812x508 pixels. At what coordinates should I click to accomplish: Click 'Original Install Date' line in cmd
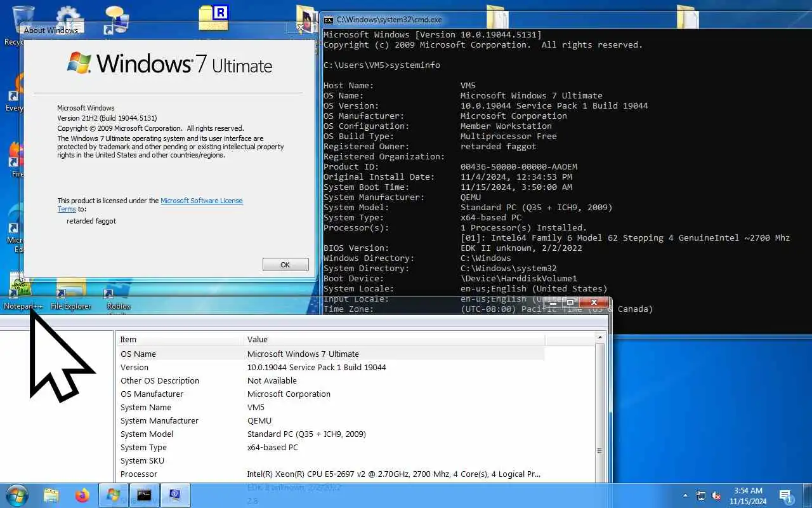(x=448, y=177)
